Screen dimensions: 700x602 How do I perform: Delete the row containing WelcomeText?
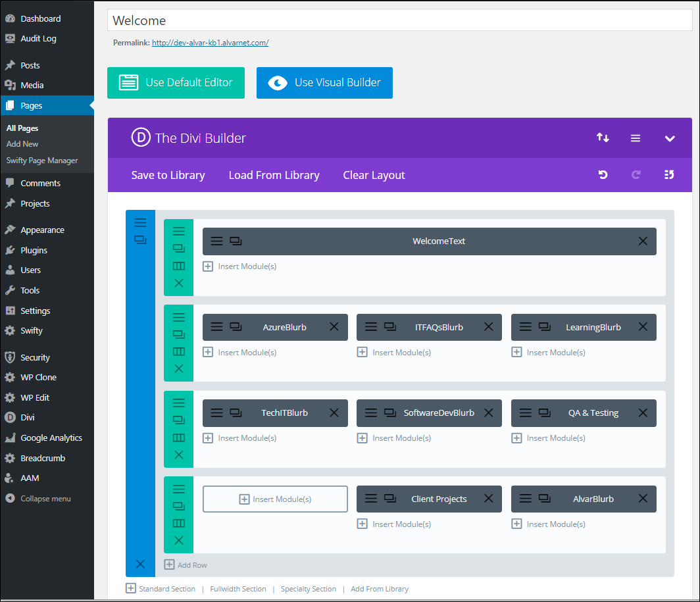point(178,283)
